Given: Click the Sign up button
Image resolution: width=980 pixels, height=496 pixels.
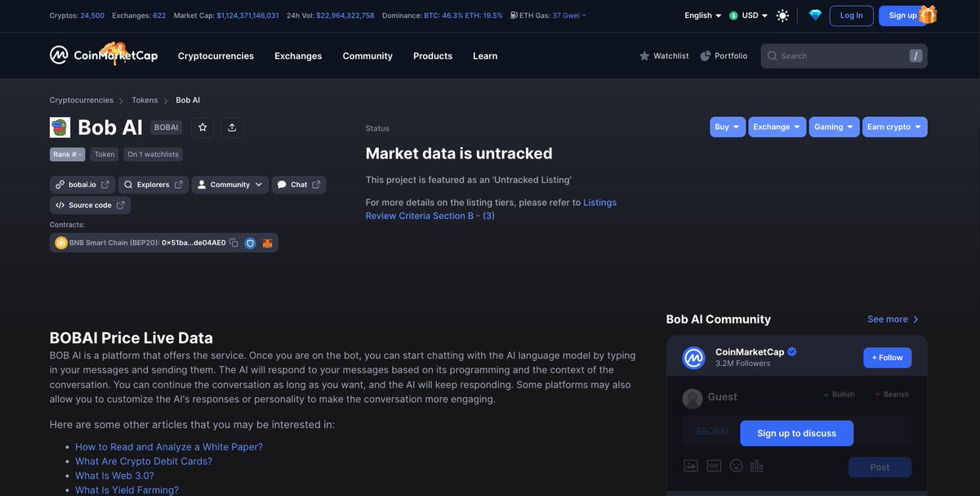Looking at the screenshot, I should coord(902,16).
